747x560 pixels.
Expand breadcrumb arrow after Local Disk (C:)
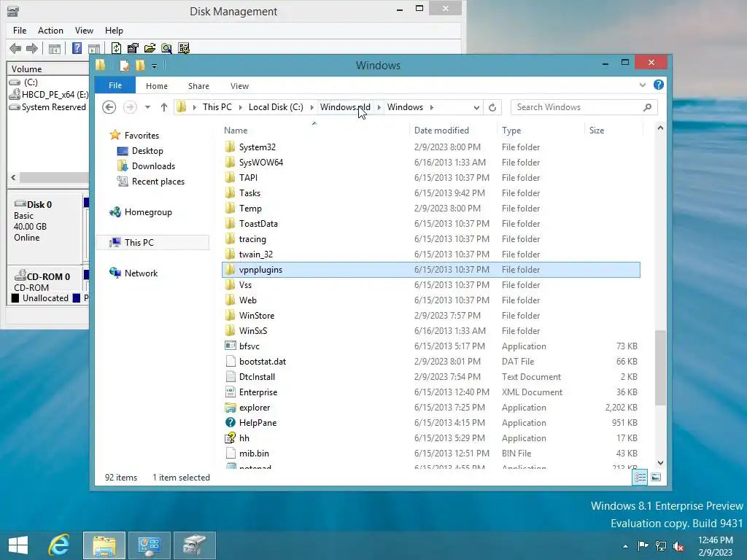point(312,108)
